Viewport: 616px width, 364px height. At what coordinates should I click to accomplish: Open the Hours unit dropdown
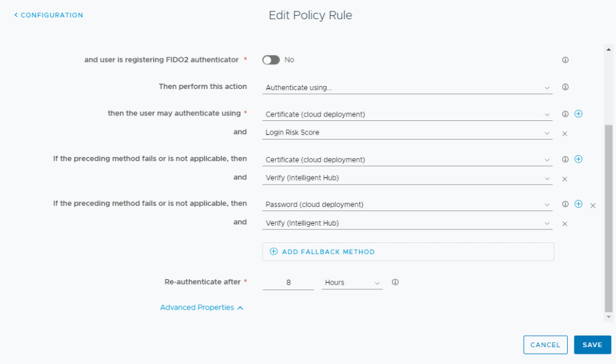click(352, 282)
